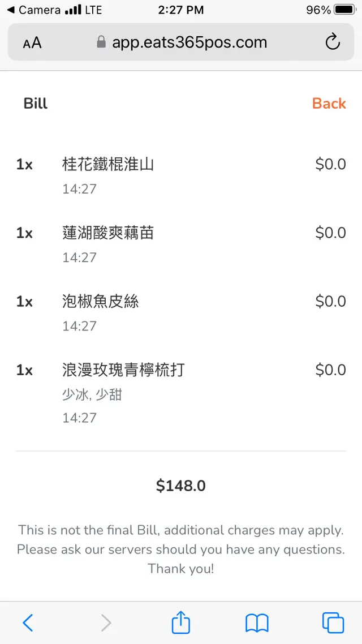
Task: Tap the Bill page heading
Action: click(x=36, y=104)
